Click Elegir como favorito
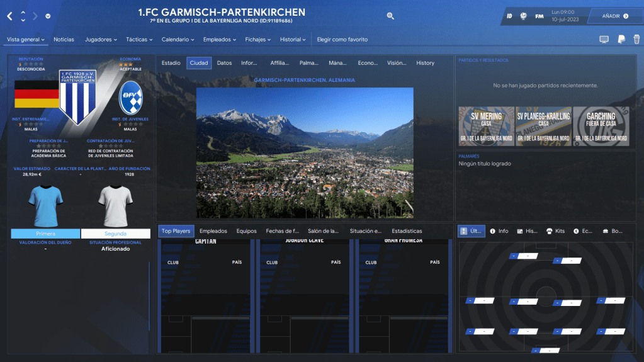This screenshot has width=644, height=362. 342,40
